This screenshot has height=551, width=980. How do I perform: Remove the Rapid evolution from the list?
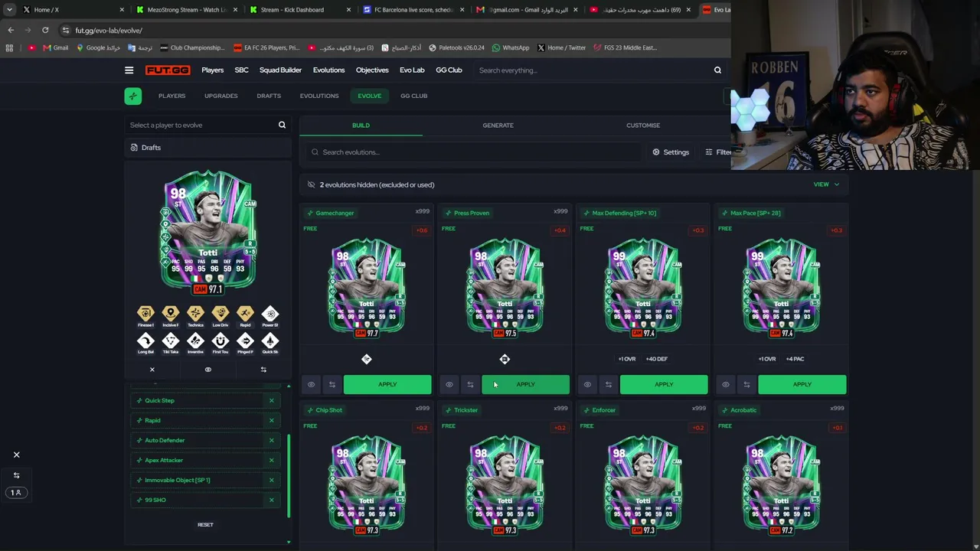coord(271,420)
